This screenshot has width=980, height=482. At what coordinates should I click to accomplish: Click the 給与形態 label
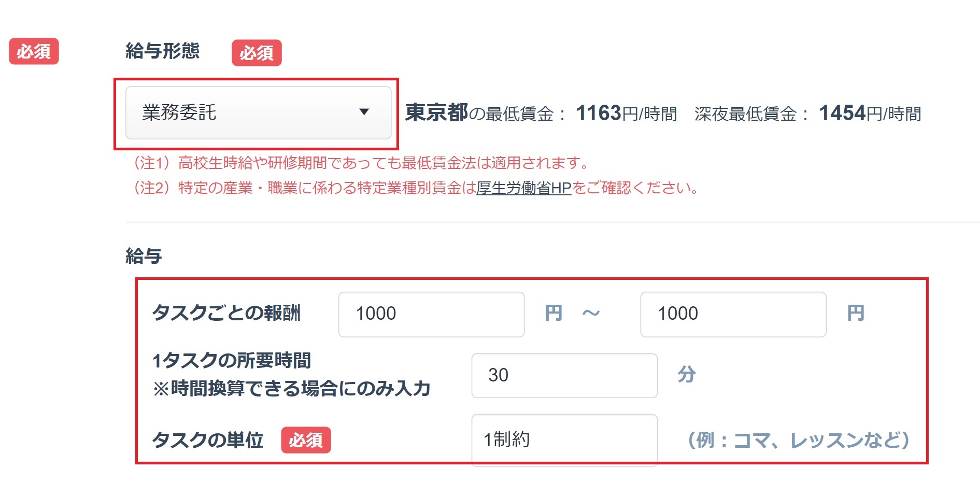[162, 51]
